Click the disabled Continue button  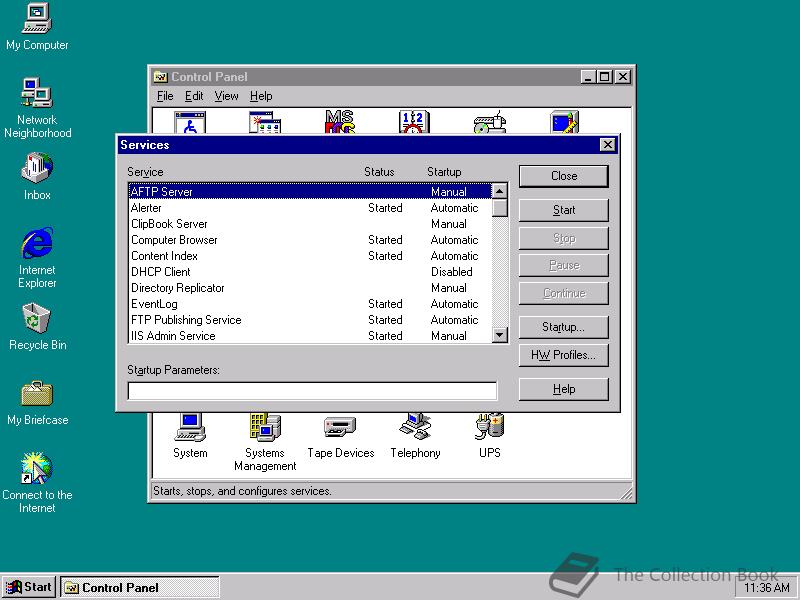pos(564,293)
